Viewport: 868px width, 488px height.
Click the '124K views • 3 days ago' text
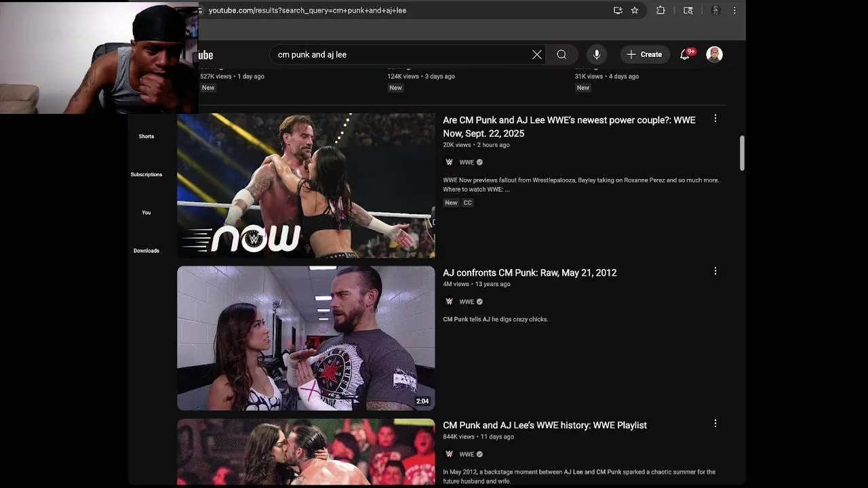(421, 77)
